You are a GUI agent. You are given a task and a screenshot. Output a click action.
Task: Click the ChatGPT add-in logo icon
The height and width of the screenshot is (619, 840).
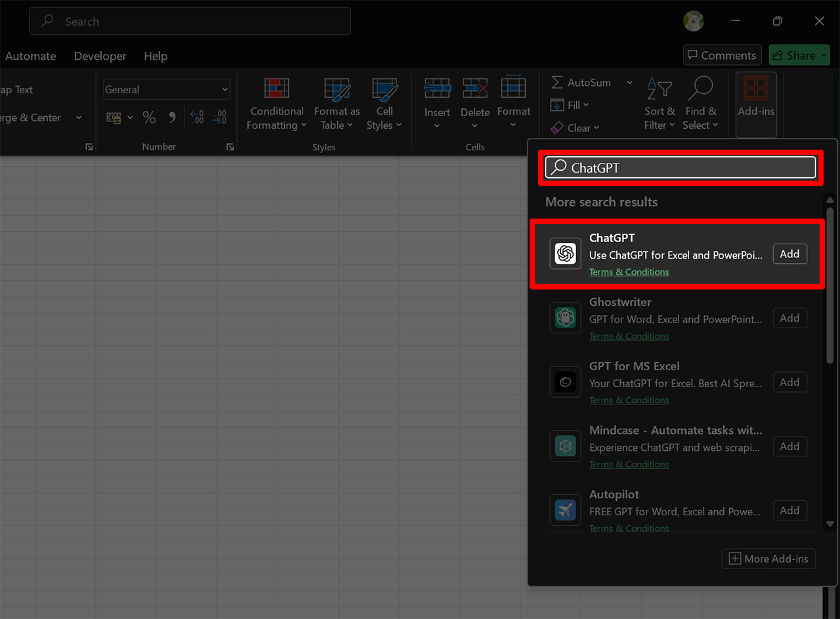pos(565,253)
